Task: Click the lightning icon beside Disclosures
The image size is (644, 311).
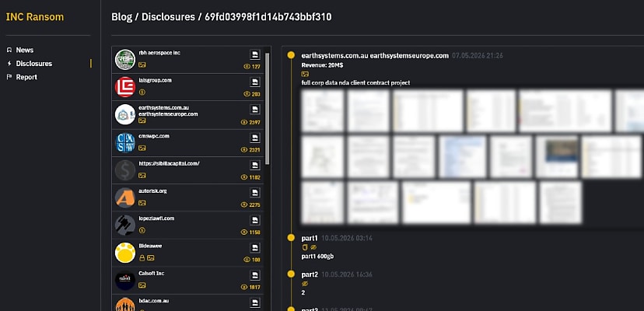Action: point(9,64)
